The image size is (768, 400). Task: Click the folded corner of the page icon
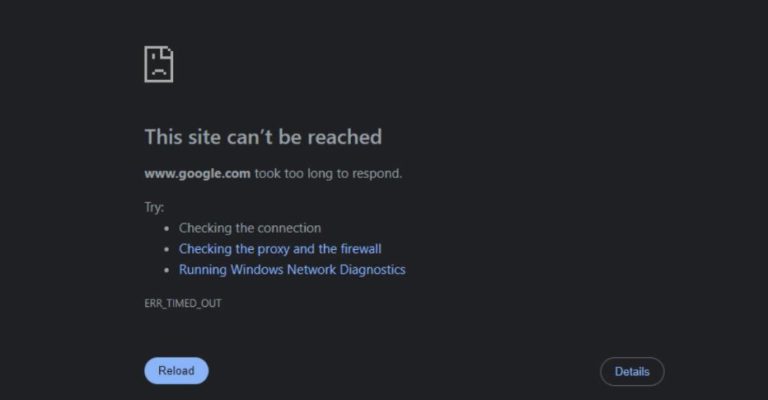tap(168, 50)
